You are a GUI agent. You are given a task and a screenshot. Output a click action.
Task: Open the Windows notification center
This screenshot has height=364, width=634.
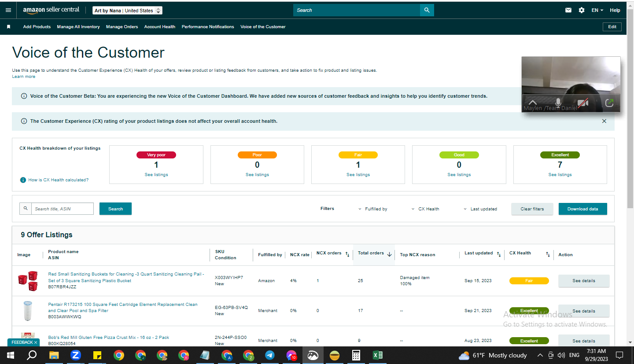click(x=619, y=355)
